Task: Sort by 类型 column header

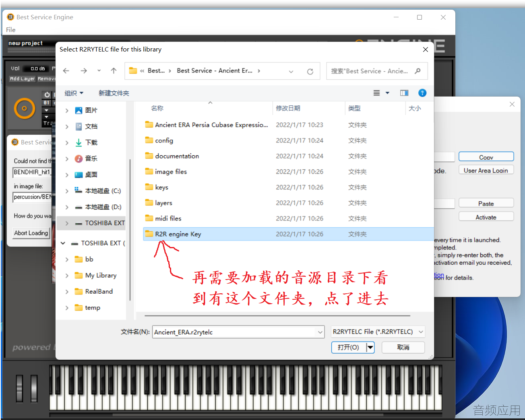Action: pyautogui.click(x=354, y=108)
